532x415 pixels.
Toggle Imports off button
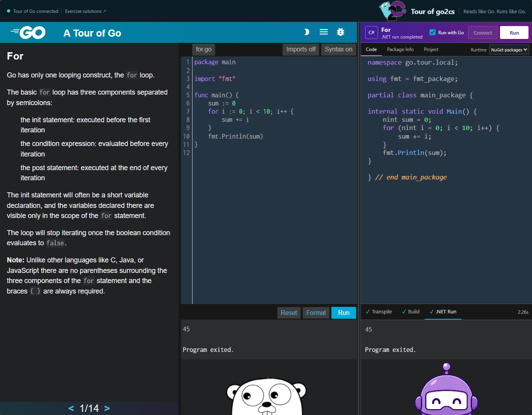(x=301, y=49)
